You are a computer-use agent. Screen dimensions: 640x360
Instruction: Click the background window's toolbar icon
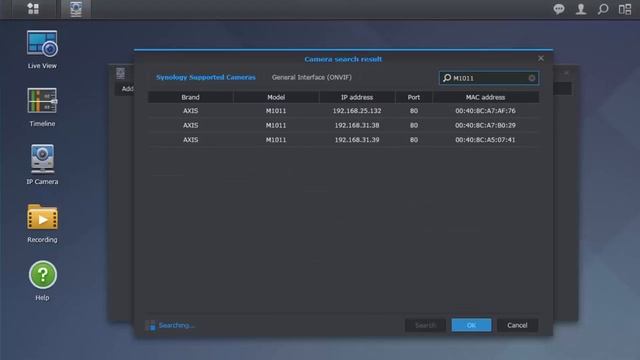point(120,73)
